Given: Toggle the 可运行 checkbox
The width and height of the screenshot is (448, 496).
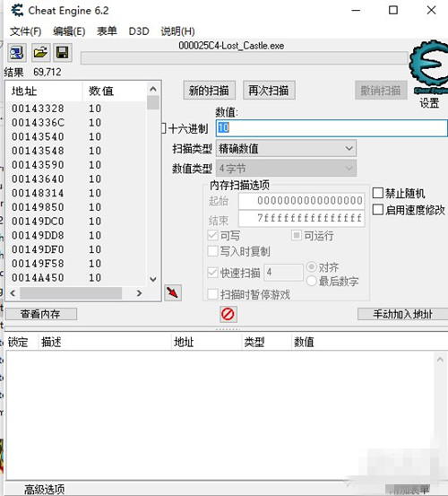Looking at the screenshot, I should pos(297,235).
